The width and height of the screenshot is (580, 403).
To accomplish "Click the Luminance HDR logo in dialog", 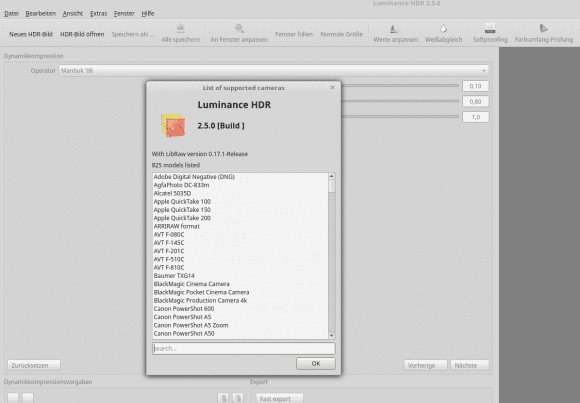I will tap(173, 125).
